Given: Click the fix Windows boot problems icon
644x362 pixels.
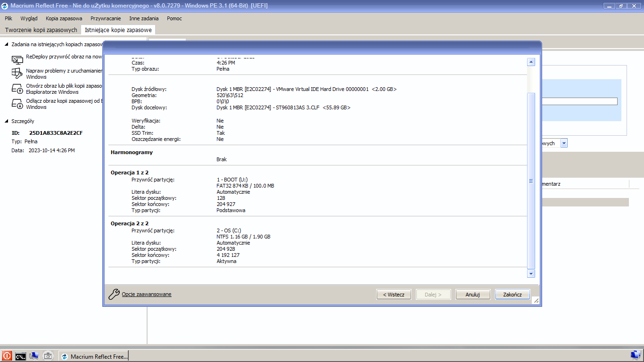Looking at the screenshot, I should [x=17, y=73].
